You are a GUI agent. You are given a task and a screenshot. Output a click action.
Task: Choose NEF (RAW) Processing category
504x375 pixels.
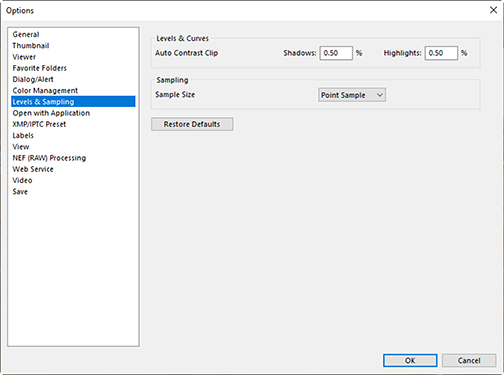(x=49, y=158)
